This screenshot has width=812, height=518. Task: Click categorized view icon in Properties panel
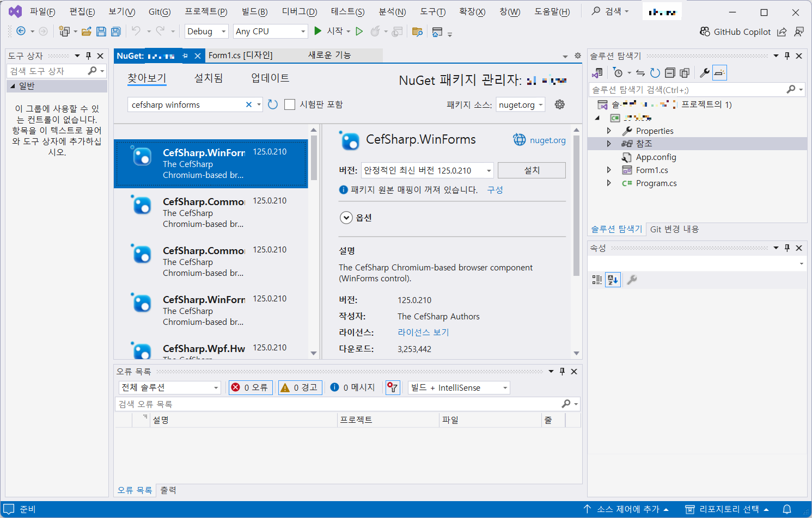click(597, 280)
